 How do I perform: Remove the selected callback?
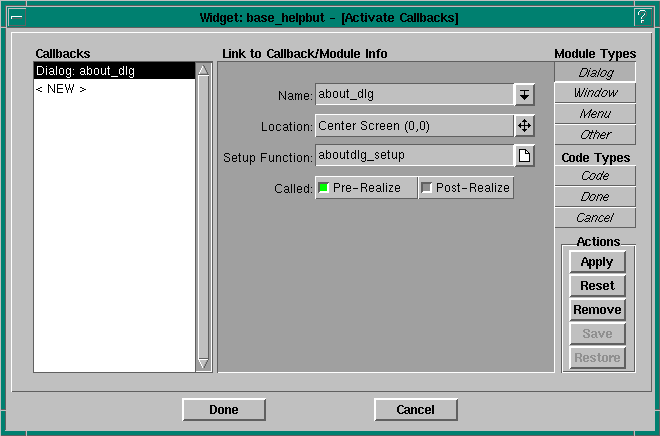[x=597, y=310]
